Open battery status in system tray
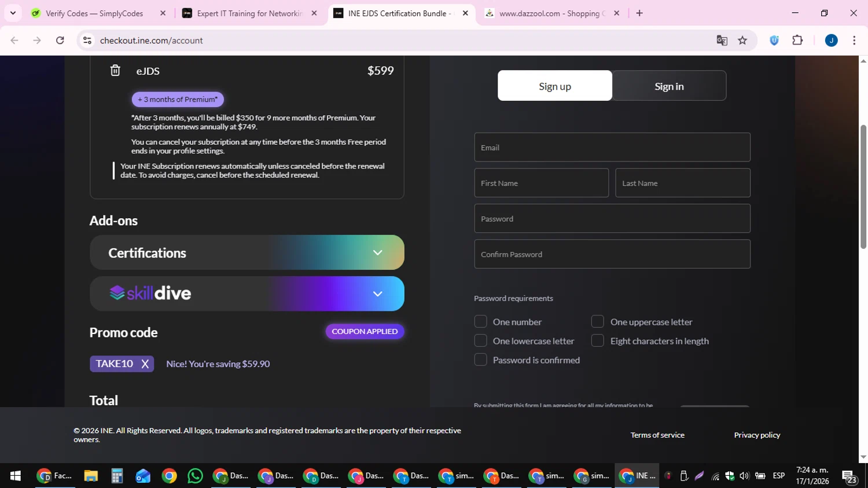868x488 pixels. [x=760, y=476]
